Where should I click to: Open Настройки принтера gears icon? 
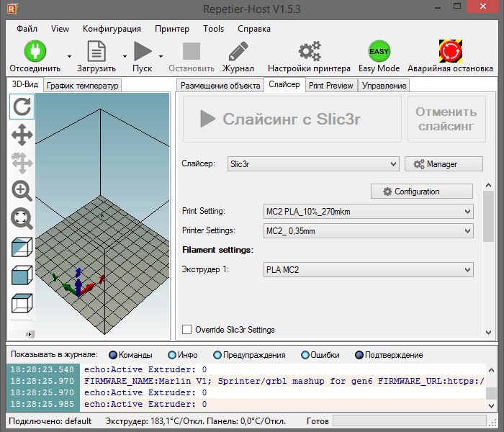(310, 51)
